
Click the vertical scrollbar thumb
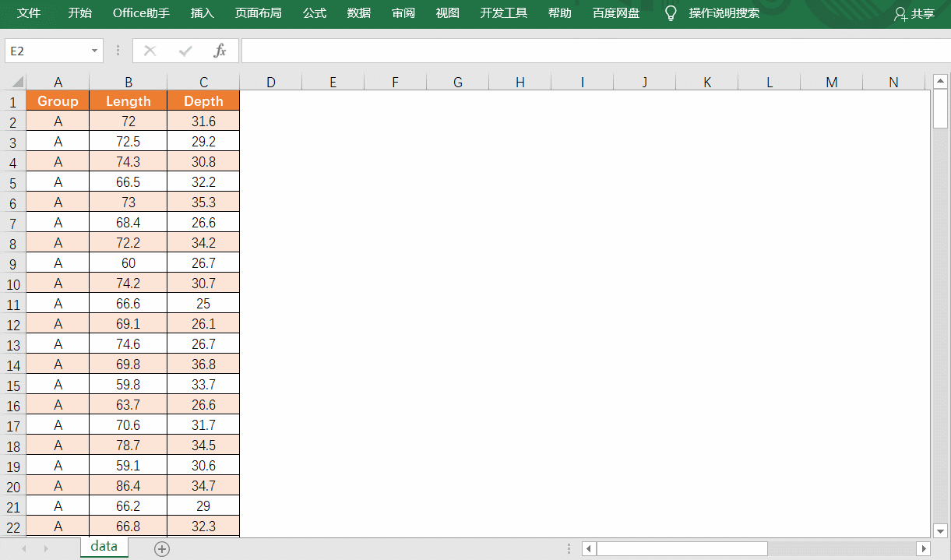click(x=941, y=109)
